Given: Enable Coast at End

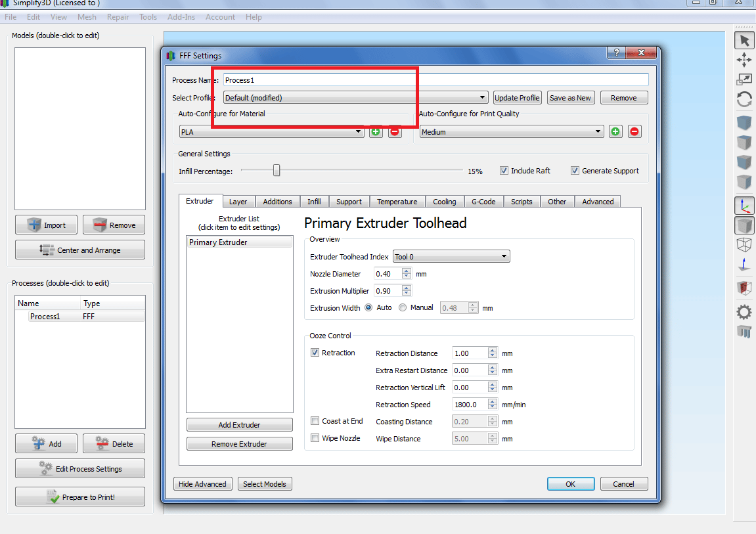Looking at the screenshot, I should point(315,421).
